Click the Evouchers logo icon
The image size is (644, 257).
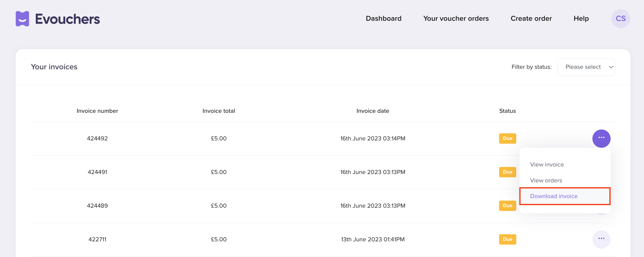[22, 19]
